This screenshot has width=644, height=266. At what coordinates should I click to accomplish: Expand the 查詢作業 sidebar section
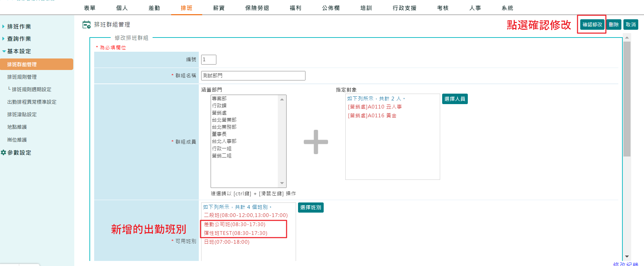coord(19,39)
